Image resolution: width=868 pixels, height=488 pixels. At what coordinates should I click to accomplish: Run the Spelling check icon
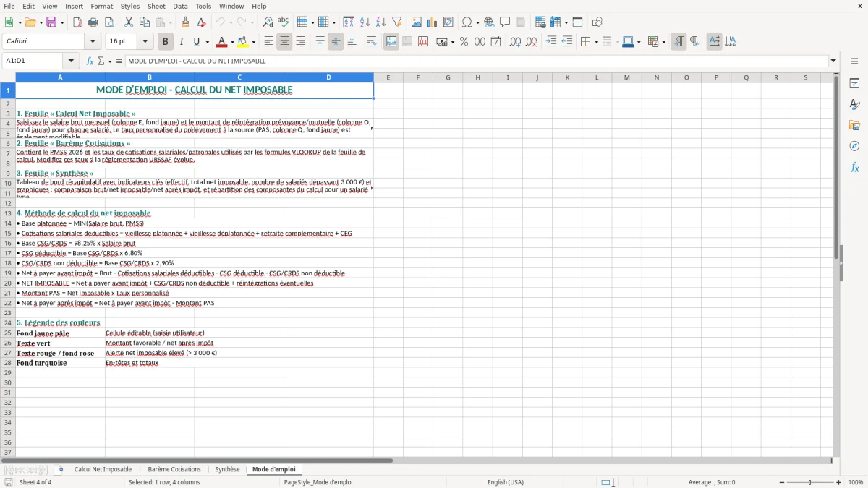point(284,22)
